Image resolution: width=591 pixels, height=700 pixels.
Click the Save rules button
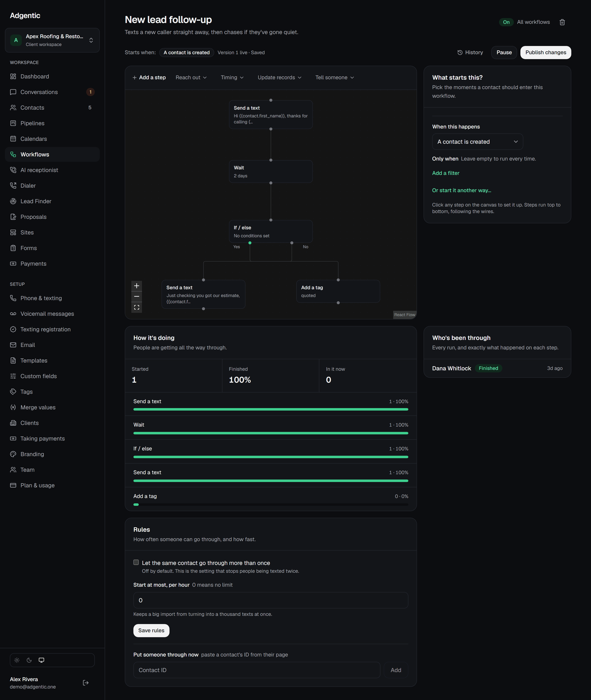click(151, 631)
